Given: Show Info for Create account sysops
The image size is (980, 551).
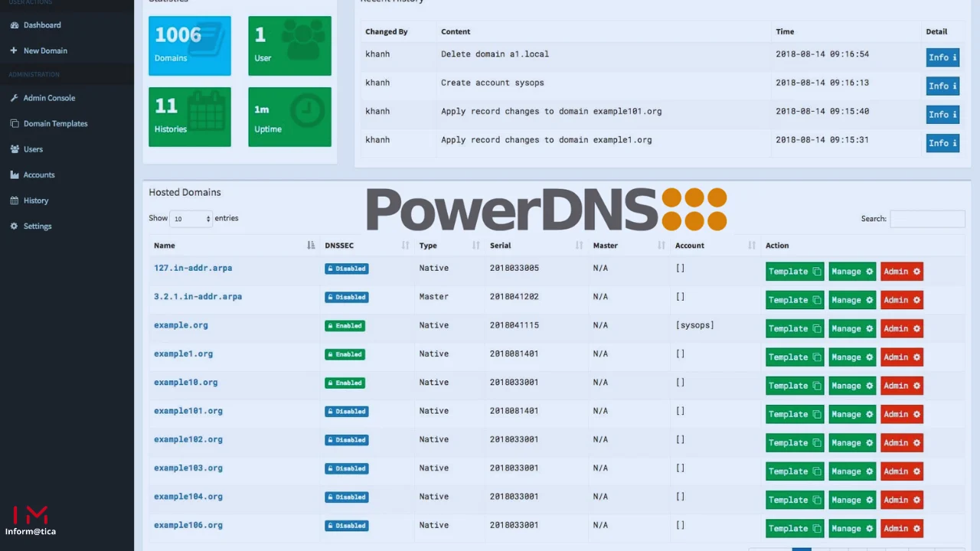Looking at the screenshot, I should [942, 86].
